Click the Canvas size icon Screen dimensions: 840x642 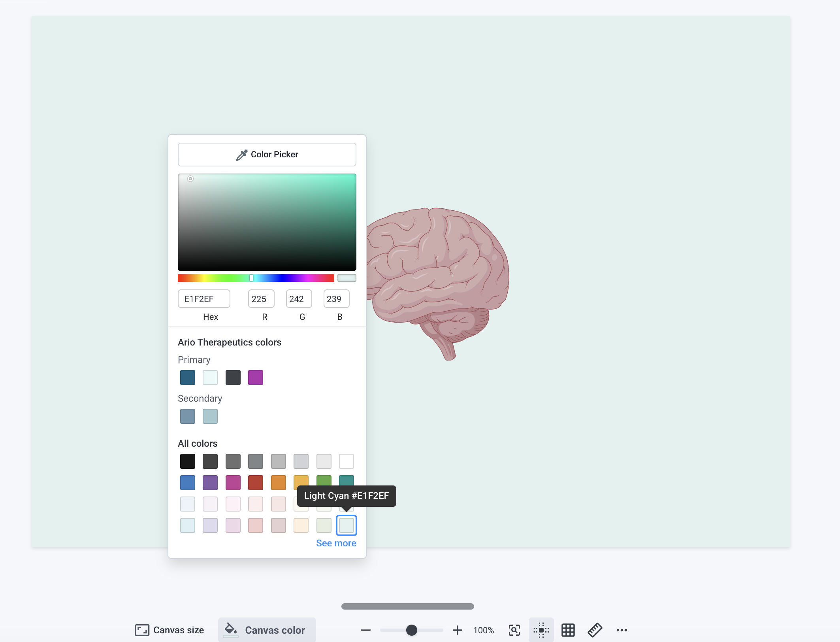tap(142, 630)
